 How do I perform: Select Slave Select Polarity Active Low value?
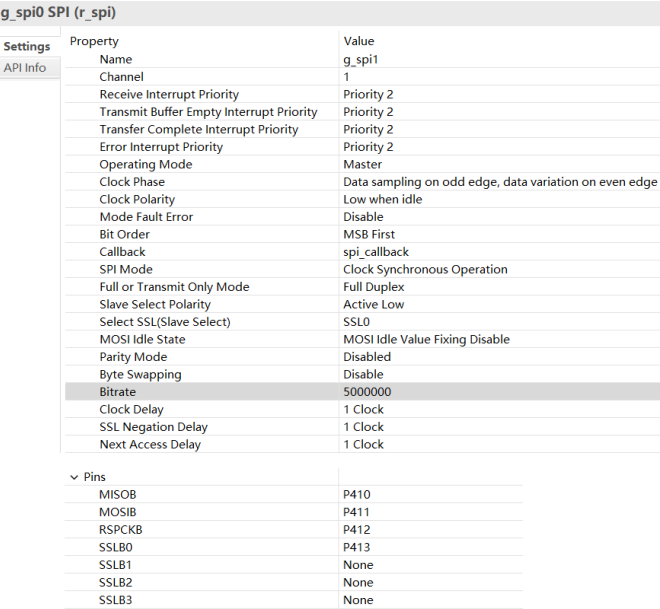374,304
